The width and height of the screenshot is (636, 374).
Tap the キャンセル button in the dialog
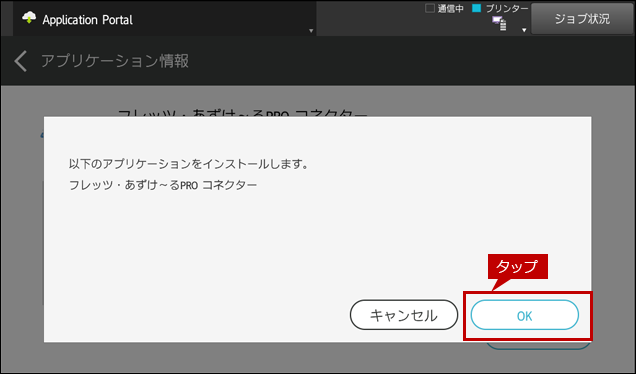[404, 315]
